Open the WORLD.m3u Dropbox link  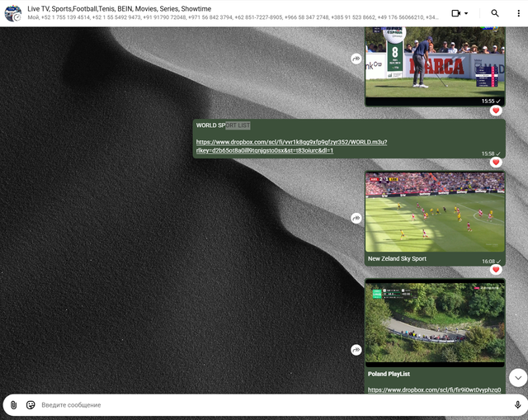coord(291,146)
